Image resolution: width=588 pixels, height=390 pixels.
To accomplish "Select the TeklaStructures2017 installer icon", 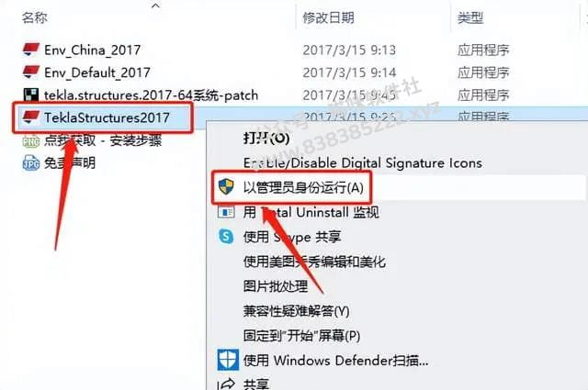I will click(30, 117).
